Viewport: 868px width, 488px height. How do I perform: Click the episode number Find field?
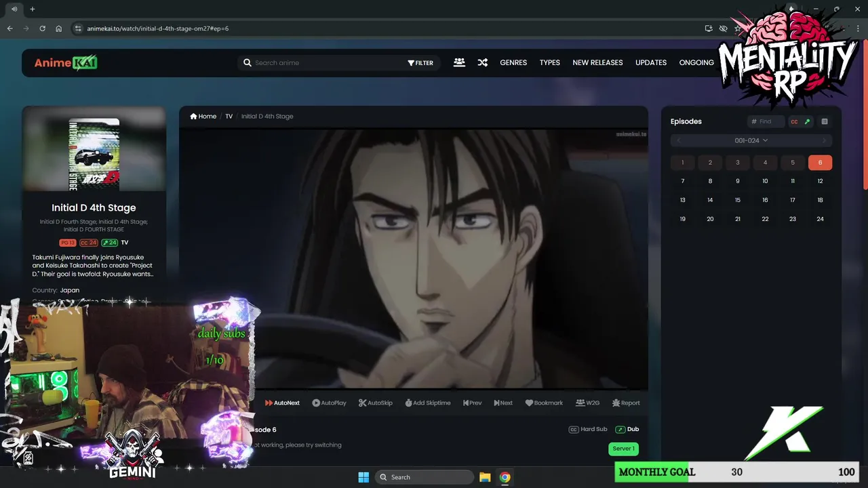(766, 121)
